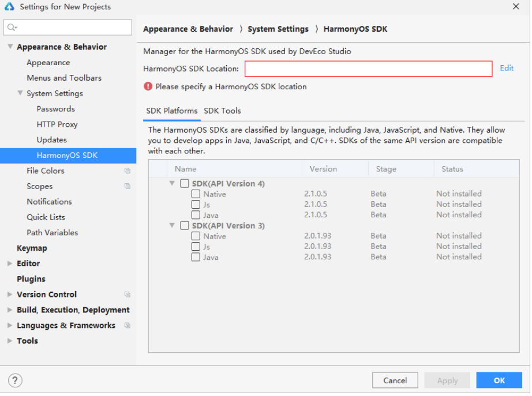Click the help question mark icon

click(15, 380)
